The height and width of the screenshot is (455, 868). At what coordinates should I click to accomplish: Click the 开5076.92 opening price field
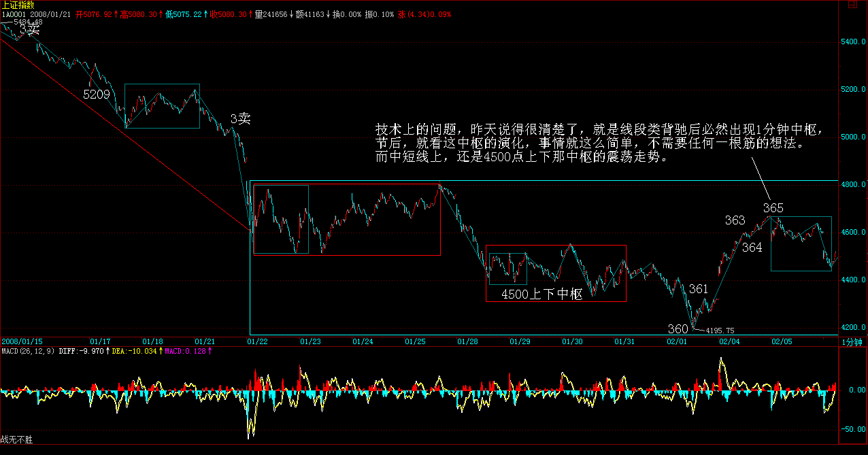pyautogui.click(x=94, y=14)
